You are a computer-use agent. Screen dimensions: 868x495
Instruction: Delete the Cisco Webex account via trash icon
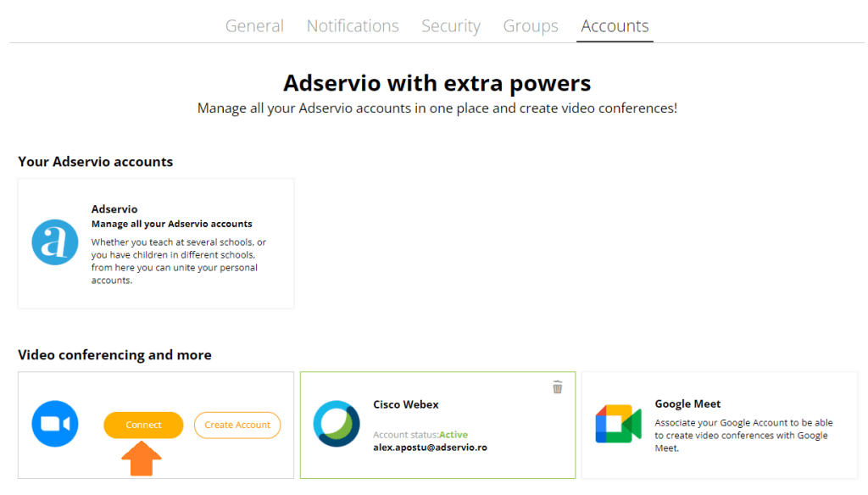click(x=558, y=387)
